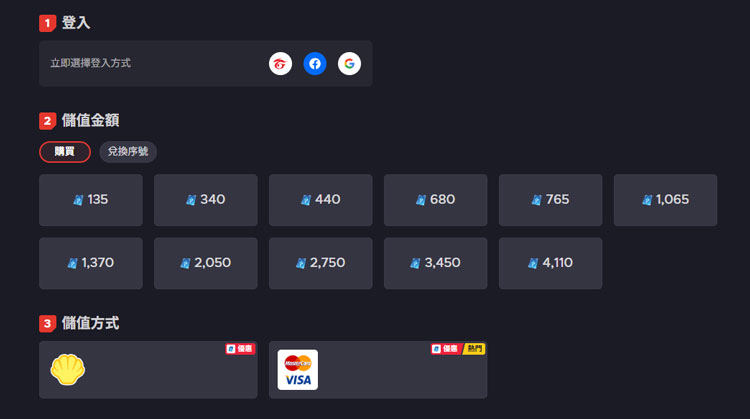Click the diamond icon beside 135

pos(78,200)
